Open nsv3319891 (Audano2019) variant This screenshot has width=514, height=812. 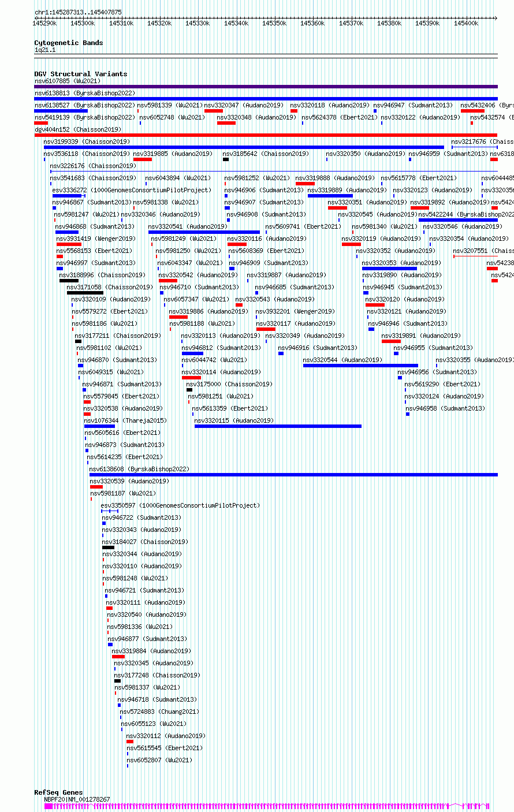[x=421, y=336]
